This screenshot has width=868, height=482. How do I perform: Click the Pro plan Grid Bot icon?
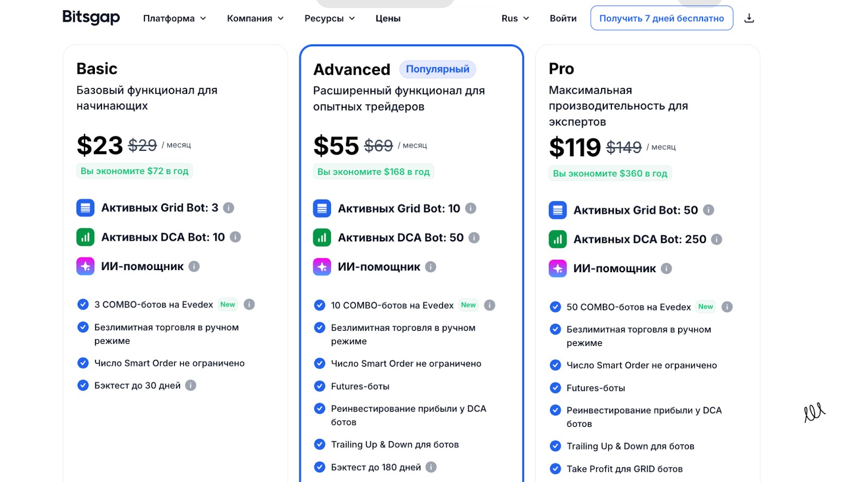click(558, 210)
